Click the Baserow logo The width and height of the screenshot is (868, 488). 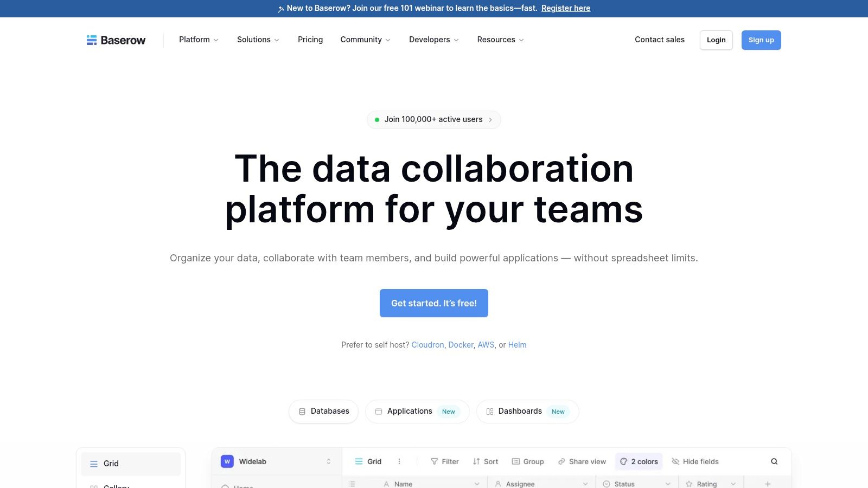coord(116,40)
